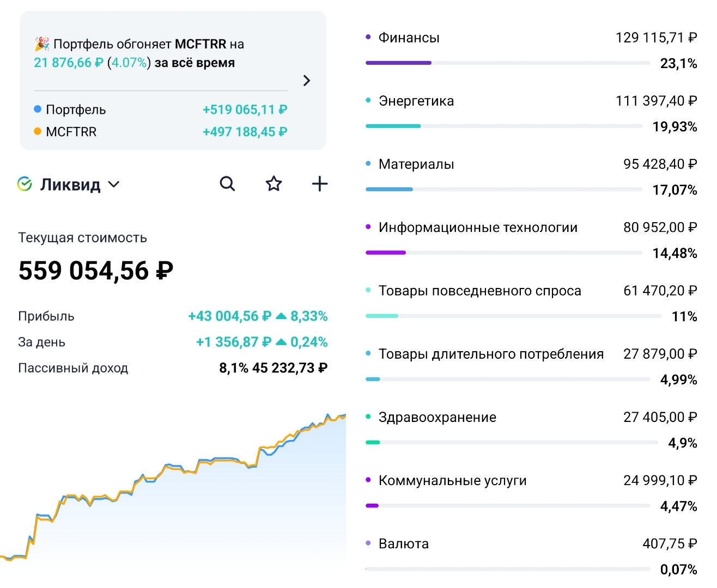
Task: Click the plus icon to add an asset
Action: [x=319, y=183]
